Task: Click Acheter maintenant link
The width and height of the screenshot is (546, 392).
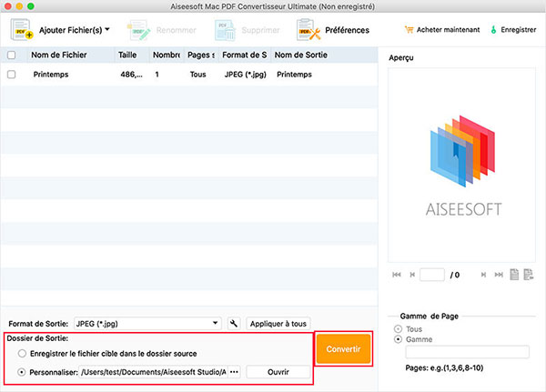Action: pyautogui.click(x=448, y=30)
